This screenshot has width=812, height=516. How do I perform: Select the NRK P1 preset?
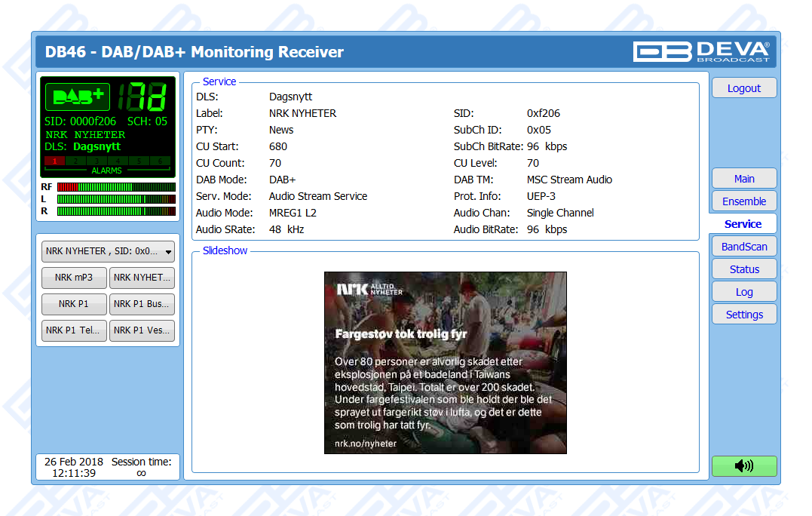74,304
